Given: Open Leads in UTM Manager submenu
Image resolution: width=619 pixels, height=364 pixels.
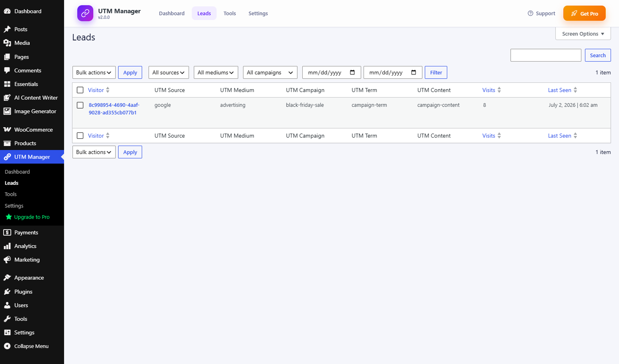Looking at the screenshot, I should 12,183.
